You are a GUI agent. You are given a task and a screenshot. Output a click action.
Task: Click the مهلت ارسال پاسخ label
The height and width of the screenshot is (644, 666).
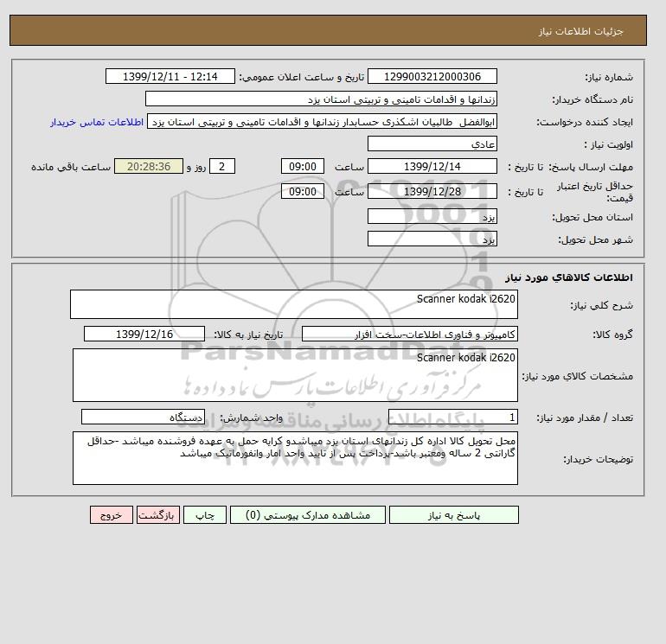click(x=591, y=167)
